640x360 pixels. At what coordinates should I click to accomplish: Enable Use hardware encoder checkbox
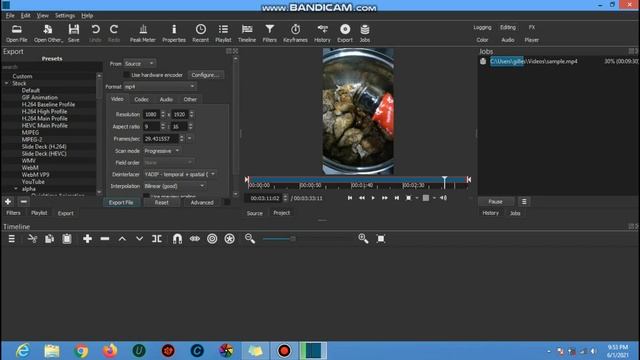pyautogui.click(x=126, y=75)
